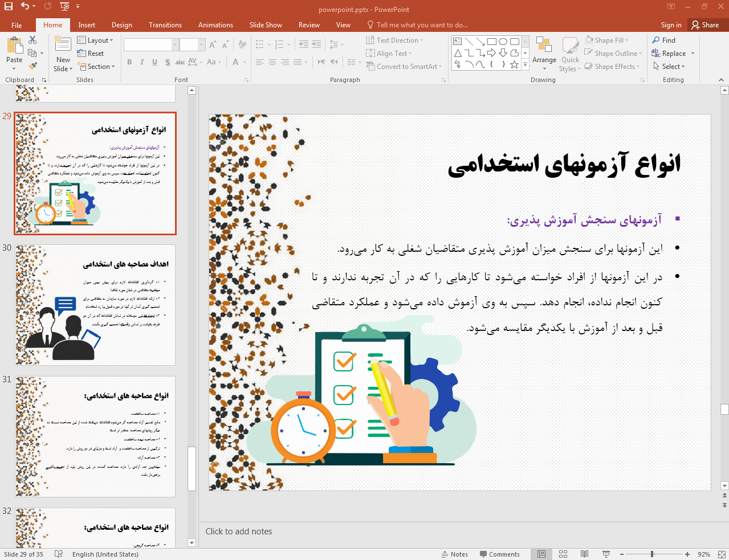Viewport: 729px width, 560px height.
Task: Click the Undo arrow icon
Action: point(25,6)
